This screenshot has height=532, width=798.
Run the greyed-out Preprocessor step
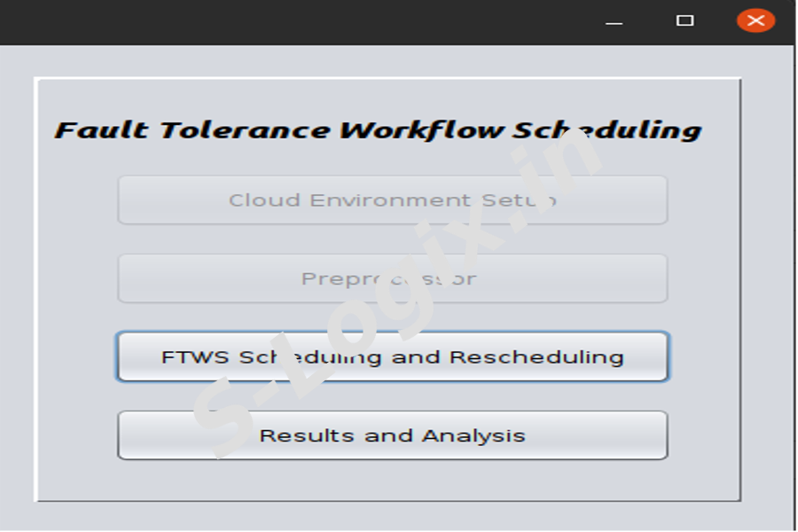click(x=392, y=278)
